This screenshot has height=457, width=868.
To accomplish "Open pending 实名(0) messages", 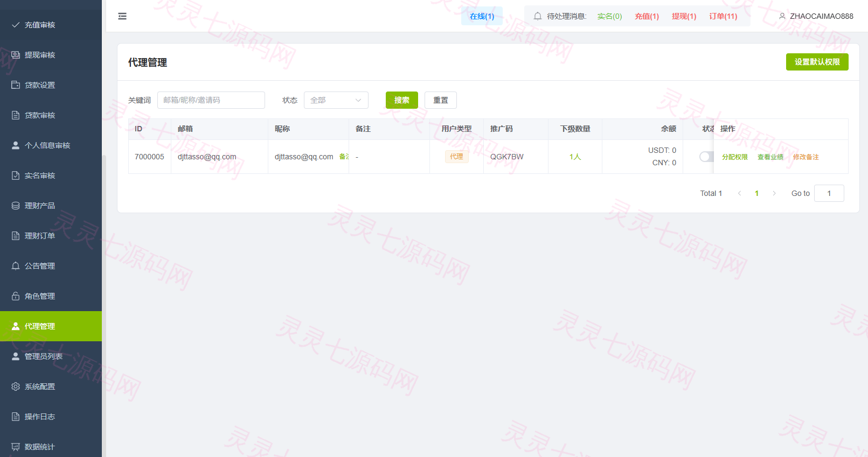I will click(609, 16).
